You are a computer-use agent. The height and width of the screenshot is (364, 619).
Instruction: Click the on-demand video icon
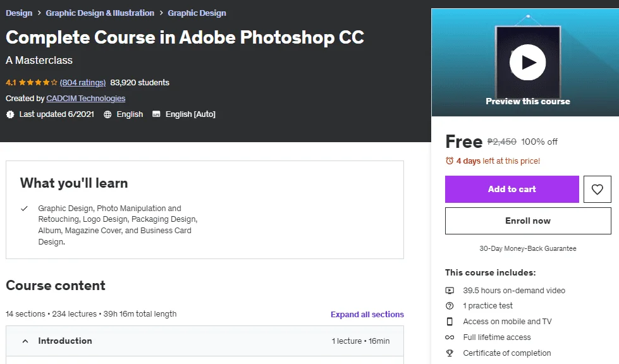pos(450,291)
